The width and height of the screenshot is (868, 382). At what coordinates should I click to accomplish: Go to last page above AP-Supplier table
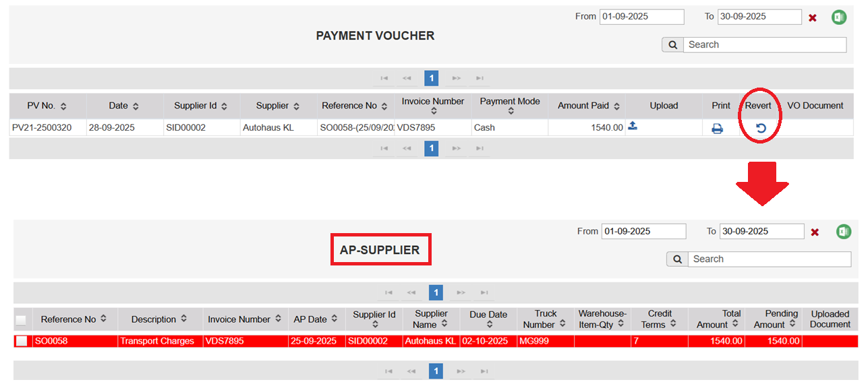coord(484,292)
